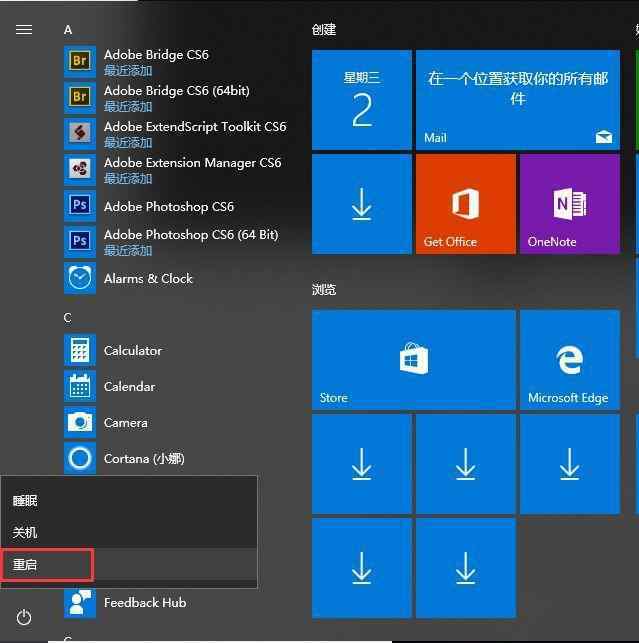Viewport: 639px width, 643px height.
Task: Open the Mail tile
Action: coord(518,100)
